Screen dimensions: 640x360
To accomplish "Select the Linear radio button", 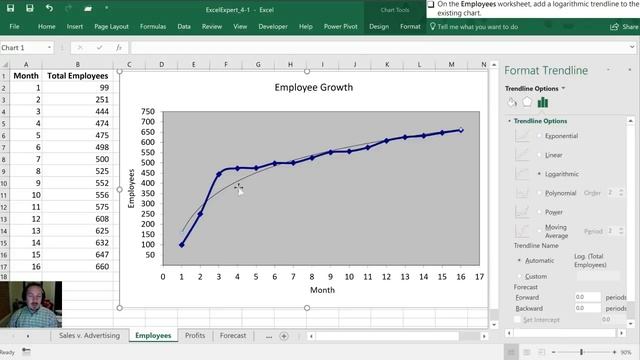I will [539, 155].
